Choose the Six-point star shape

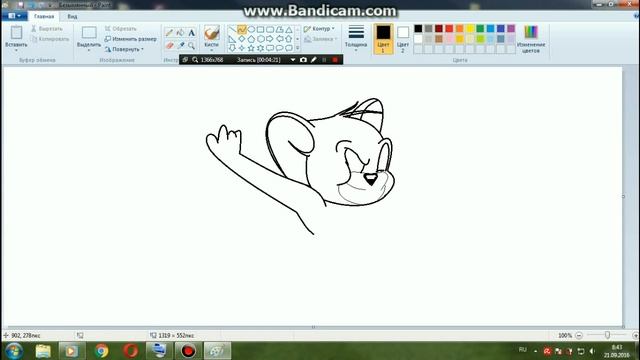pos(260,48)
